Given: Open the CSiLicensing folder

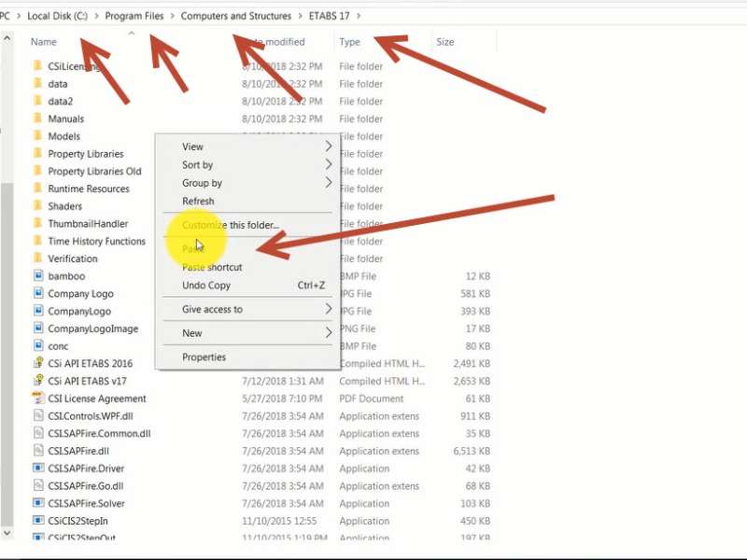Looking at the screenshot, I should tap(73, 66).
